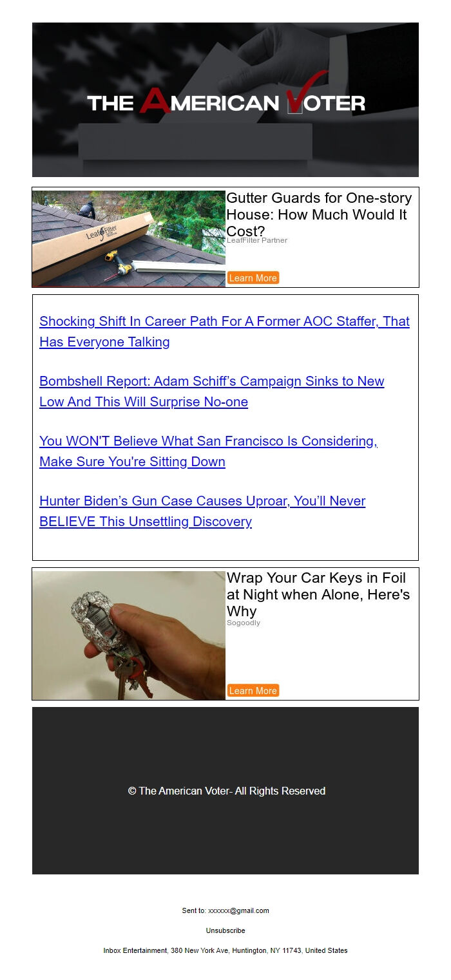Click the Sent to gmail address
Viewport: 451px width, 980px height.
coord(238,910)
